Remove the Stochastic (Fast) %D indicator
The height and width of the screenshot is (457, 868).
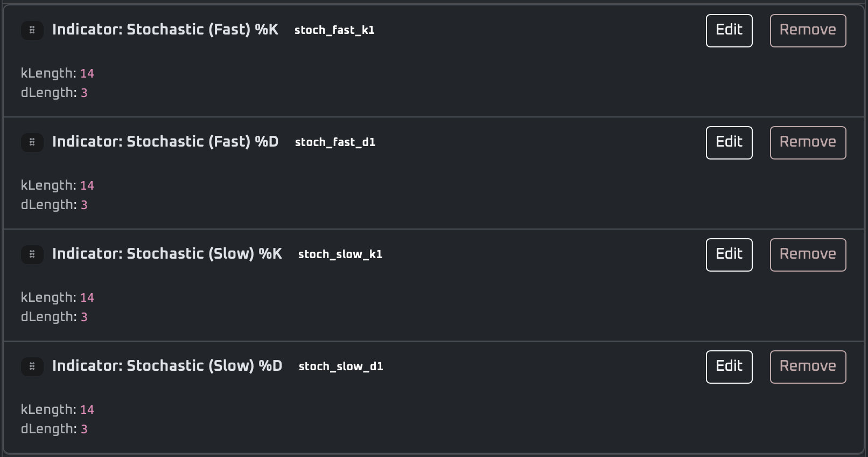[x=808, y=143]
